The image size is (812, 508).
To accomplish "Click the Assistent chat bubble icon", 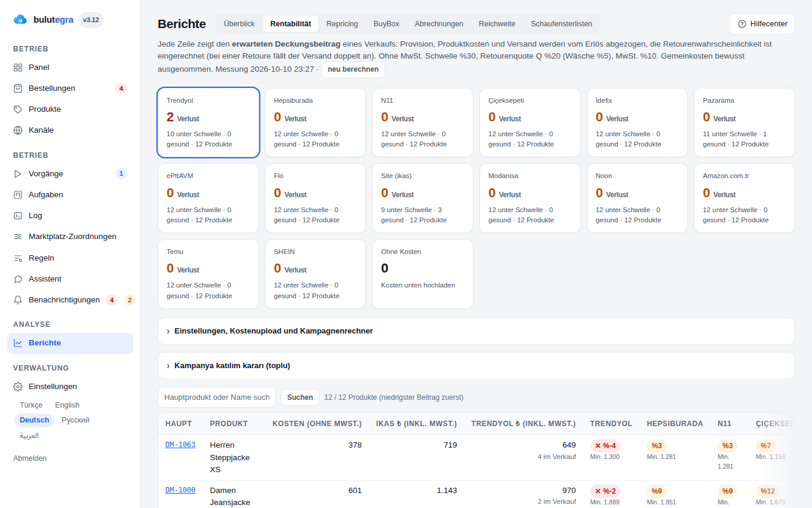I will [18, 279].
